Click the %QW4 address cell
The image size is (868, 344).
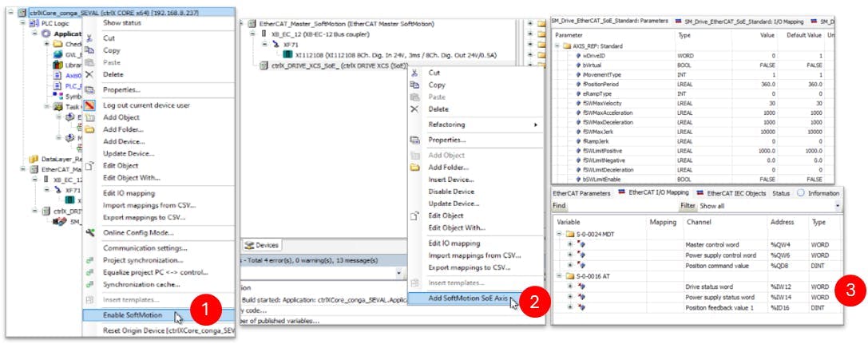(x=787, y=244)
